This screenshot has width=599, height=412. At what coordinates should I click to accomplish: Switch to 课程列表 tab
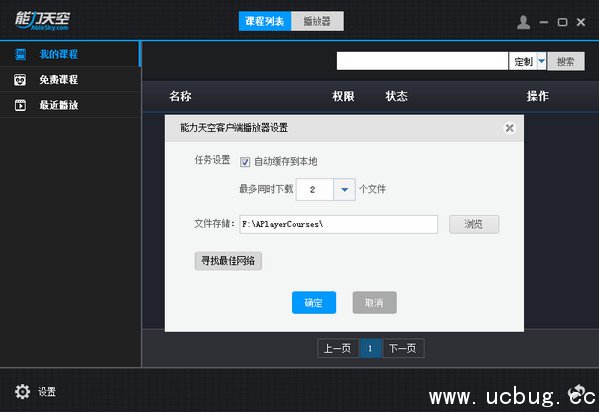(x=265, y=21)
